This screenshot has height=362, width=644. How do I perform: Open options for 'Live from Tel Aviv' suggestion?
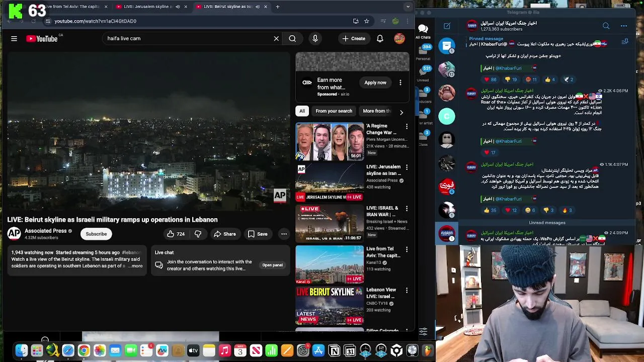[x=407, y=249]
